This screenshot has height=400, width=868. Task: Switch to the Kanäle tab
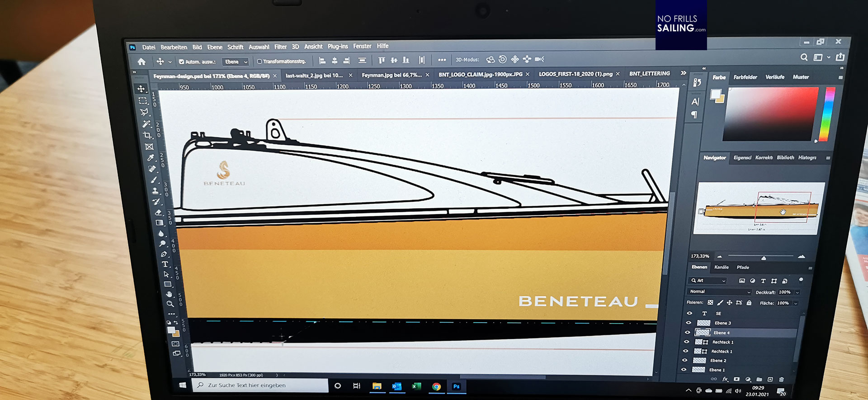click(721, 267)
